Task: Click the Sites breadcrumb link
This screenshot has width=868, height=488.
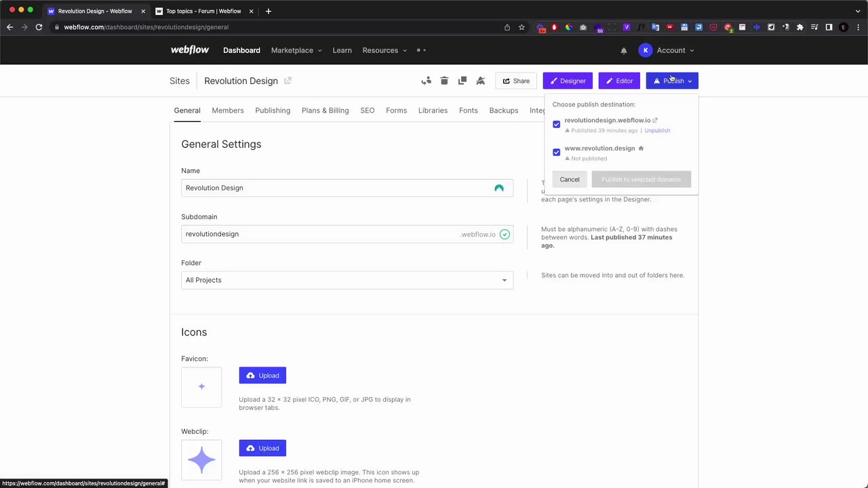Action: point(180,81)
